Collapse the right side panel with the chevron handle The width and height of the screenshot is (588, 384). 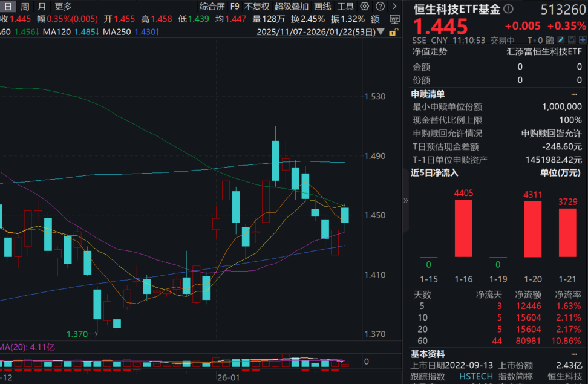(x=405, y=200)
